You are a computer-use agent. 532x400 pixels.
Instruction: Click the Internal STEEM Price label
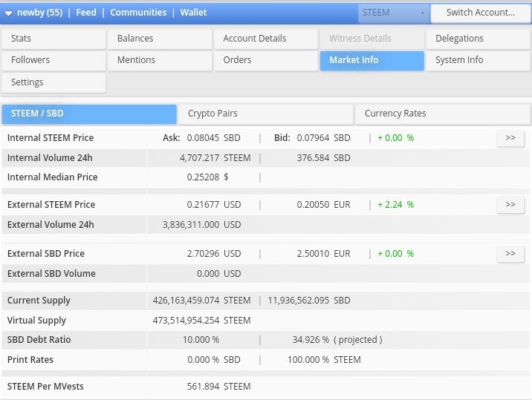[51, 138]
